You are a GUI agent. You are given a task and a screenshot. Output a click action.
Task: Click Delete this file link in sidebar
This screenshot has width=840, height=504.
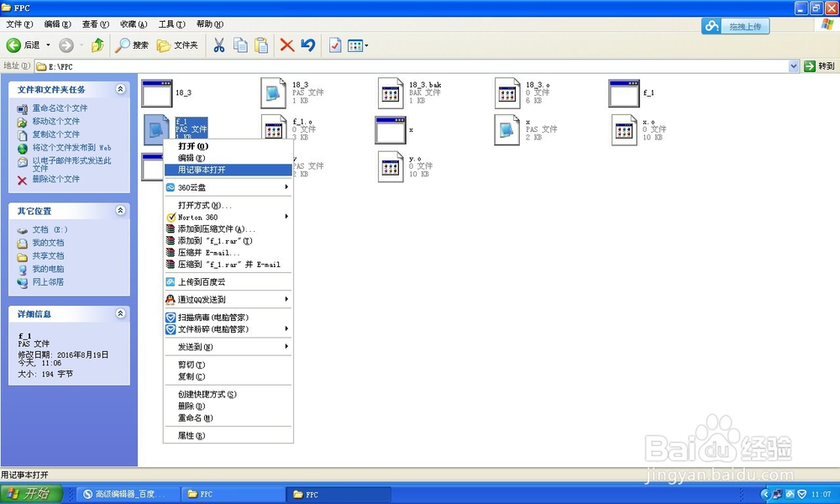[55, 179]
